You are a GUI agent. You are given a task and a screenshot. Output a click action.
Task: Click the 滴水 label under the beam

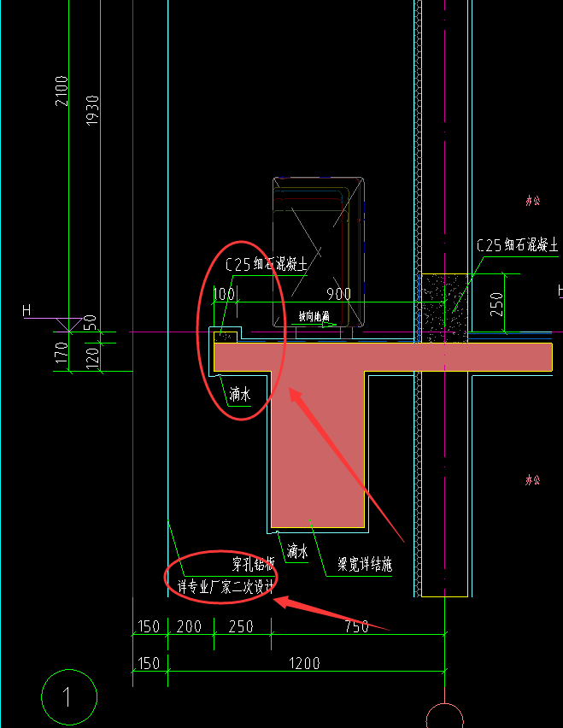pos(297,552)
